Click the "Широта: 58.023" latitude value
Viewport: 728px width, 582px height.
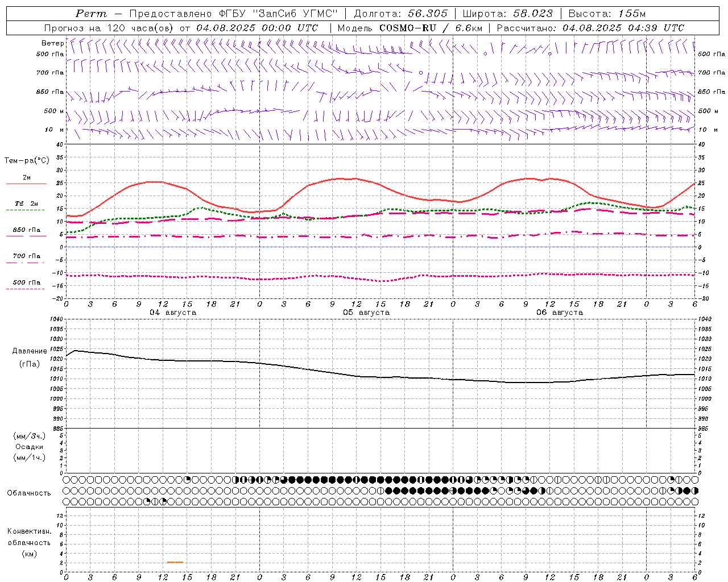click(x=507, y=14)
